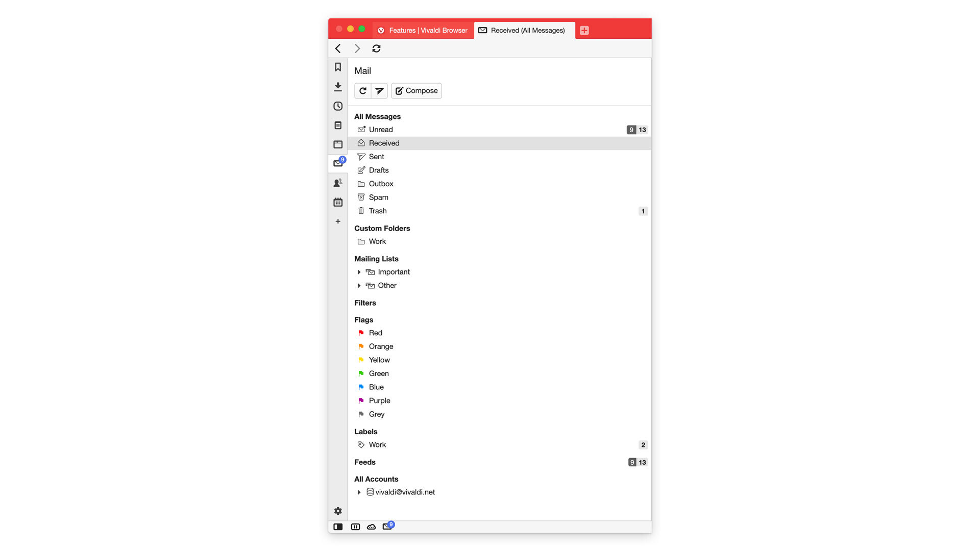Expand the Important mailing list
Screen dimensions: 980x551
[359, 272]
